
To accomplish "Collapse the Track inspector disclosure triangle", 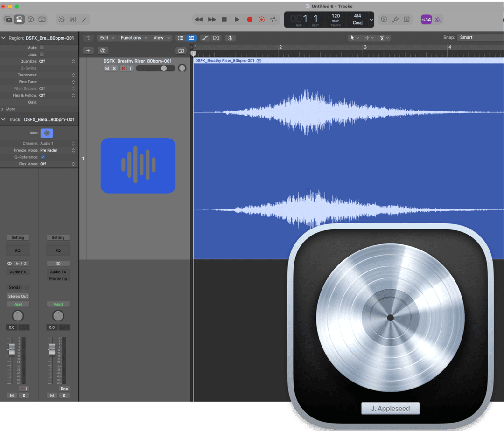I will coord(4,119).
